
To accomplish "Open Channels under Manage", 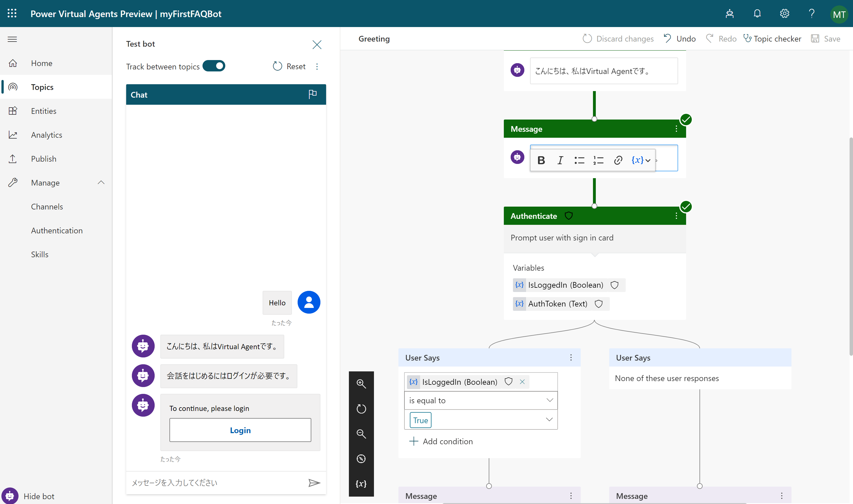I will click(47, 207).
